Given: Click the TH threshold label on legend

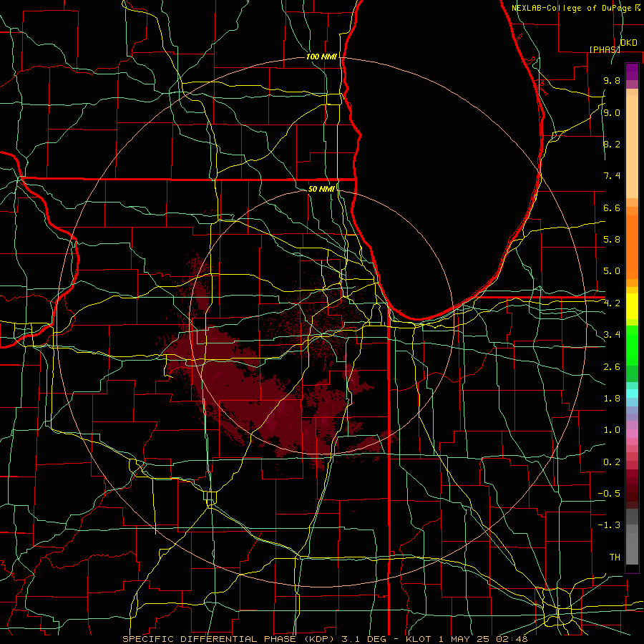Looking at the screenshot, I should (x=615, y=557).
